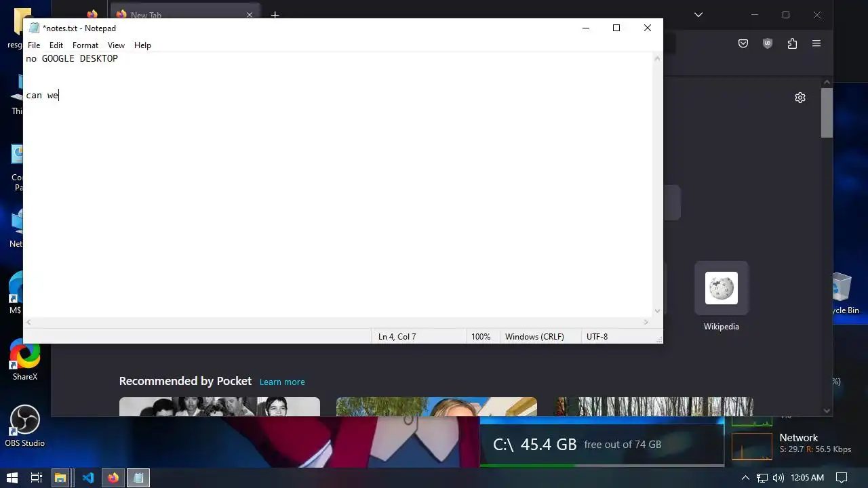Click the Recommended by Pocket heading
The width and height of the screenshot is (868, 488).
185,381
